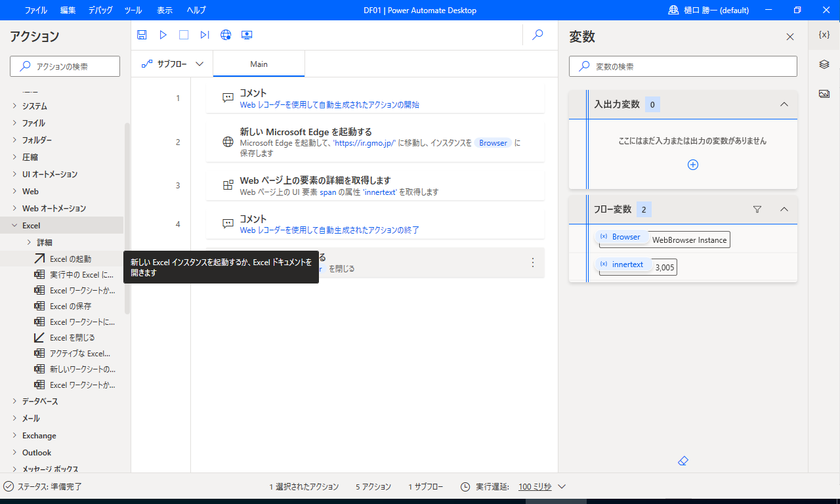840x504 pixels.
Task: Run next action with step icon
Action: pyautogui.click(x=205, y=35)
